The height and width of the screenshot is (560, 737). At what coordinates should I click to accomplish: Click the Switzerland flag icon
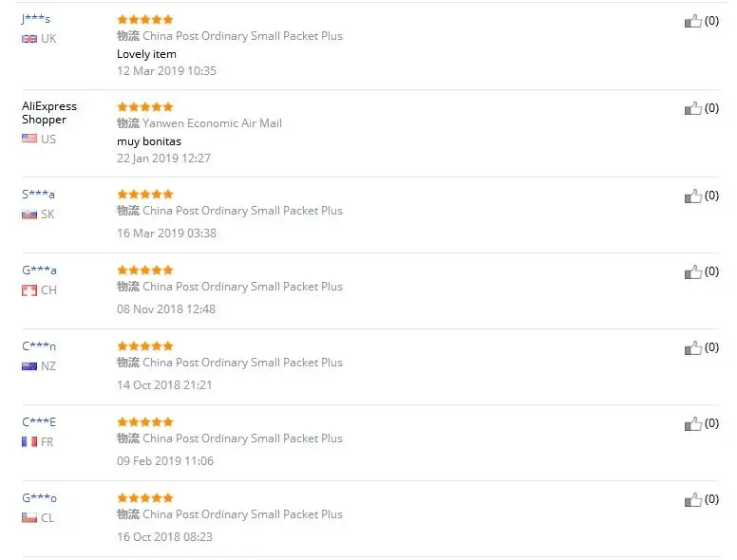pos(29,290)
